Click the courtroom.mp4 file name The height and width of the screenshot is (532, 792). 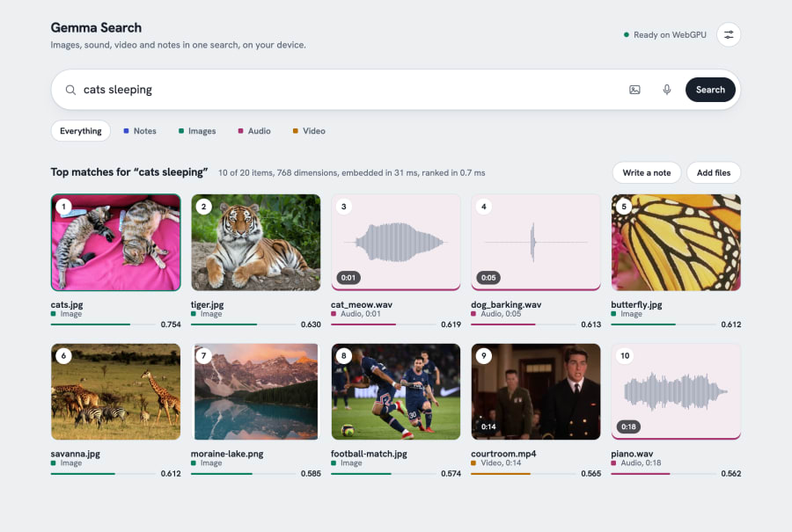coord(503,453)
